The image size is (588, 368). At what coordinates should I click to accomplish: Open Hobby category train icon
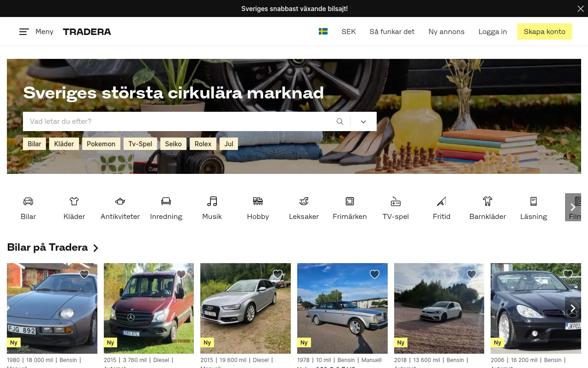[x=258, y=201]
